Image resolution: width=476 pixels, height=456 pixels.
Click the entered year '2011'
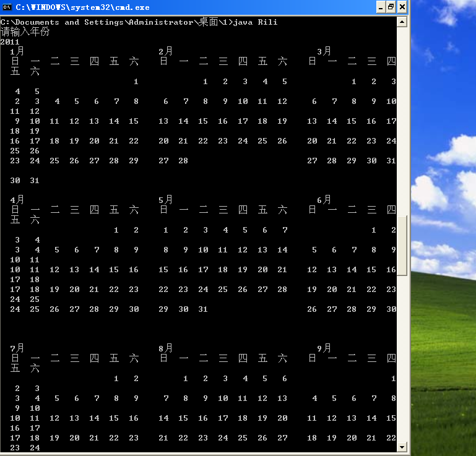pyautogui.click(x=10, y=42)
